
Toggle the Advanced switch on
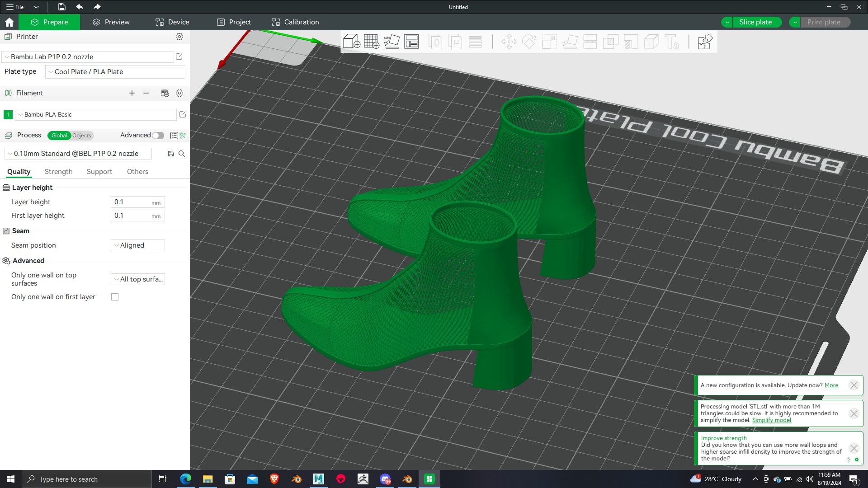coord(158,136)
